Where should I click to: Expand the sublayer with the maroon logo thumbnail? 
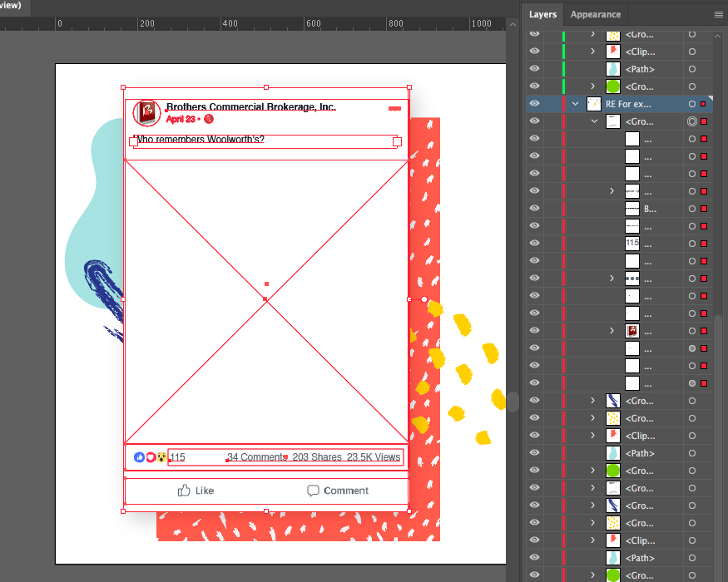[612, 330]
